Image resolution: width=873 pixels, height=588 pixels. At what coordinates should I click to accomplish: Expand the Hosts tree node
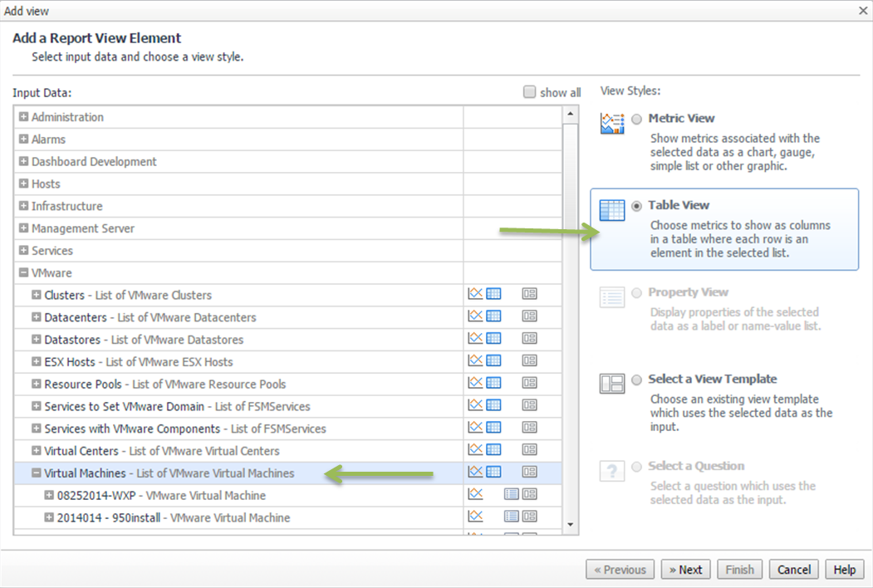click(x=23, y=184)
